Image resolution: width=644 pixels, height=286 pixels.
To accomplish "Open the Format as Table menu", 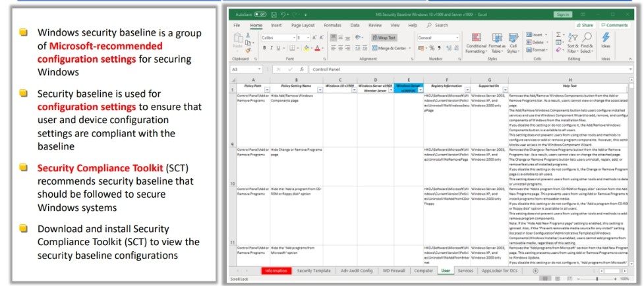I will [x=496, y=43].
